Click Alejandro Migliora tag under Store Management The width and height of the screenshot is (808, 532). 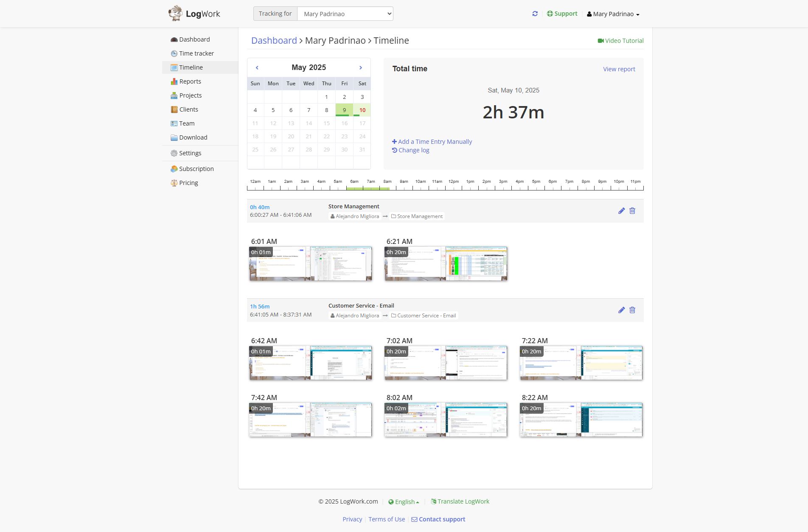[x=355, y=216]
